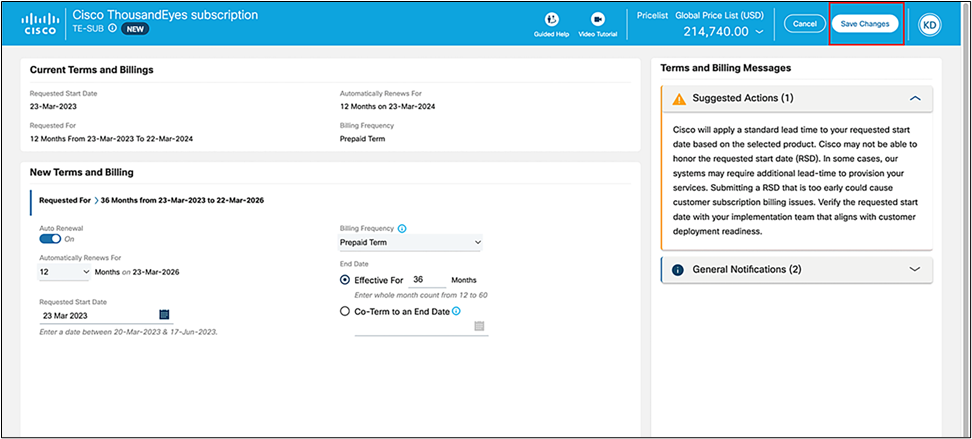Image resolution: width=972 pixels, height=439 pixels.
Task: Click the Billing Frequency info icon
Action: (x=401, y=229)
